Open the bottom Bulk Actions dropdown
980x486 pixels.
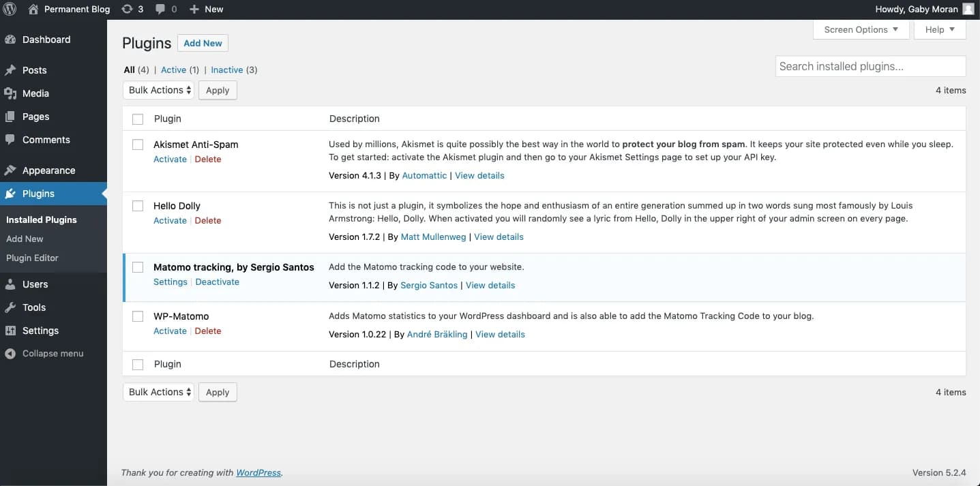pos(158,392)
